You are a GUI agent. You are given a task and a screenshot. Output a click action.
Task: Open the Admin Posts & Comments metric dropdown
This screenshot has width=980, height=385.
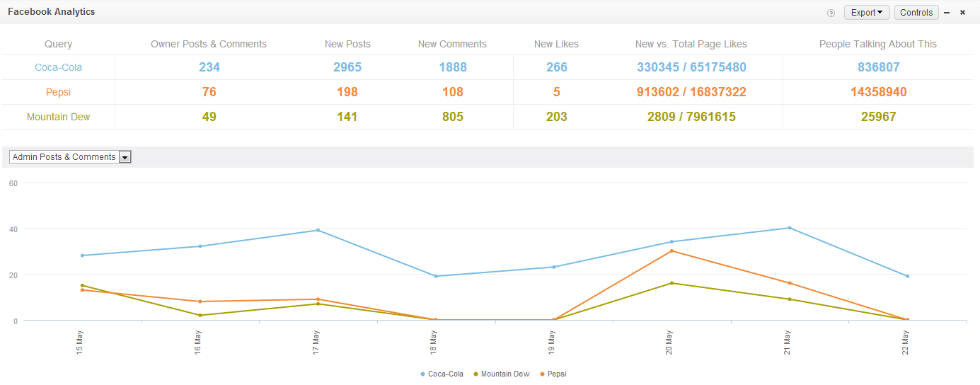70,157
